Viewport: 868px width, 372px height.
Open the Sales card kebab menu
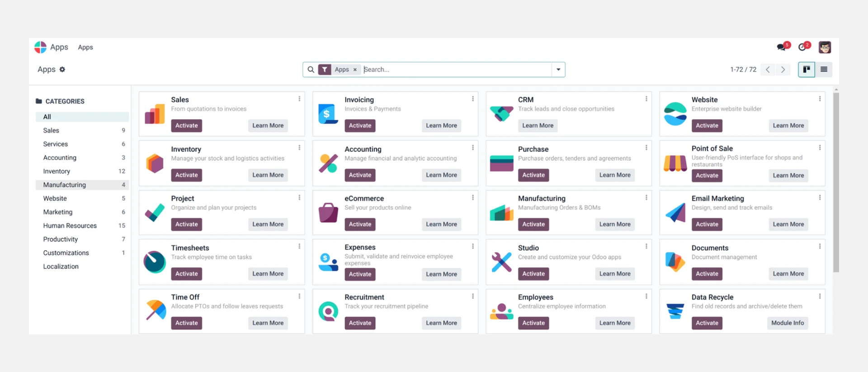(x=299, y=99)
